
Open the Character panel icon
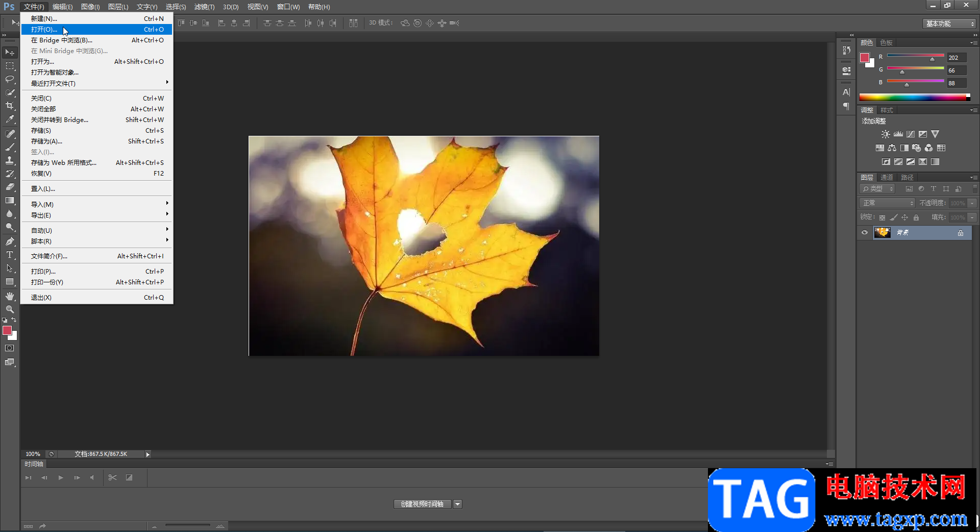pyautogui.click(x=846, y=92)
